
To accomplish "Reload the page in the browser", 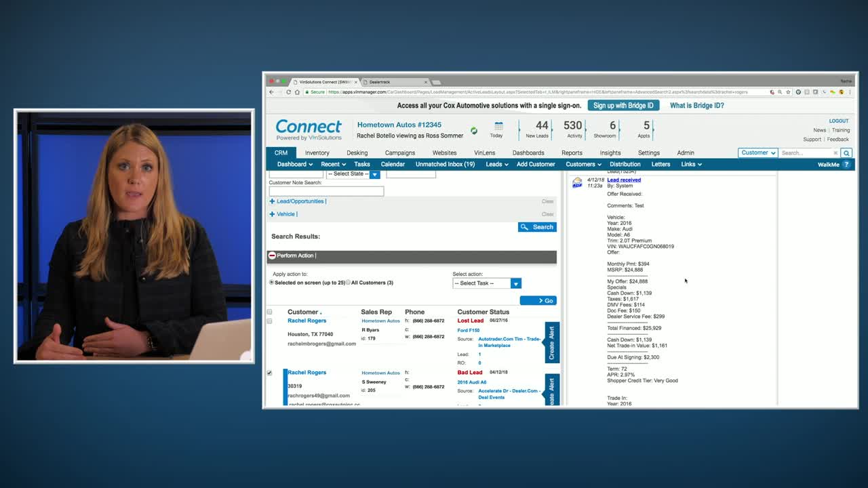I will pyautogui.click(x=288, y=92).
